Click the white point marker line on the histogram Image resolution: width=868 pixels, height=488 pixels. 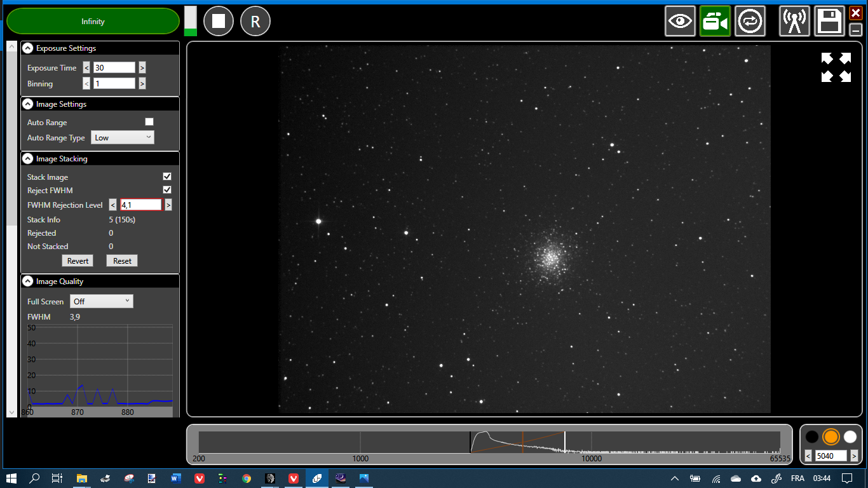coord(565,442)
